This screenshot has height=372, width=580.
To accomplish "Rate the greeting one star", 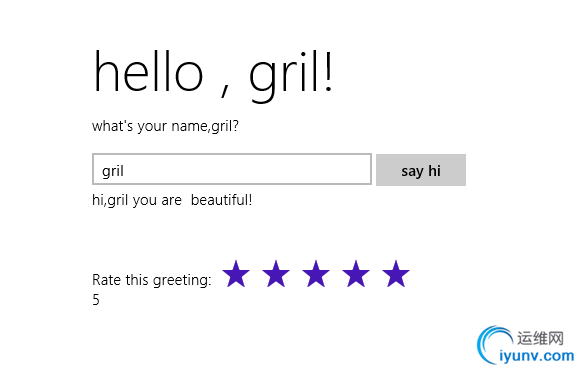I will pos(236,274).
